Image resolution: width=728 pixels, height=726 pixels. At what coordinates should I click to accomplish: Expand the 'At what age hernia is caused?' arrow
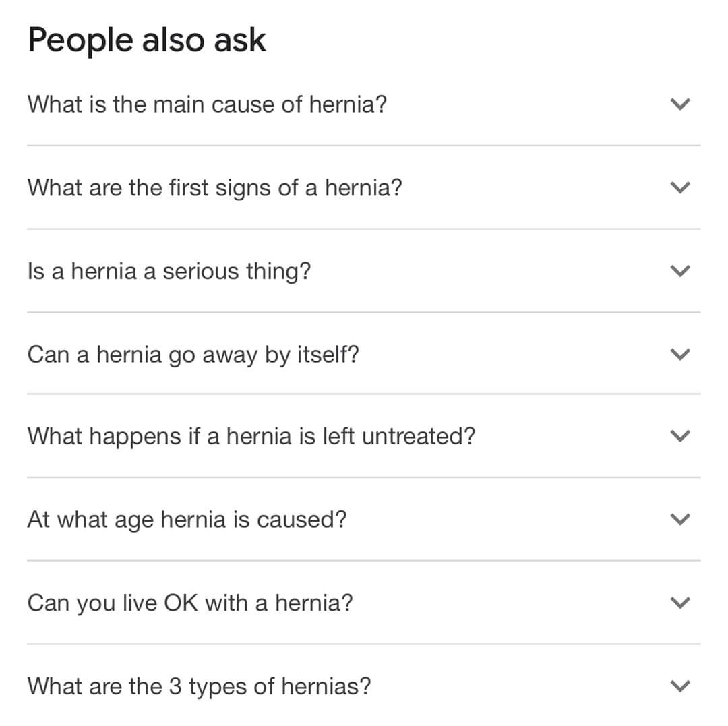click(680, 520)
